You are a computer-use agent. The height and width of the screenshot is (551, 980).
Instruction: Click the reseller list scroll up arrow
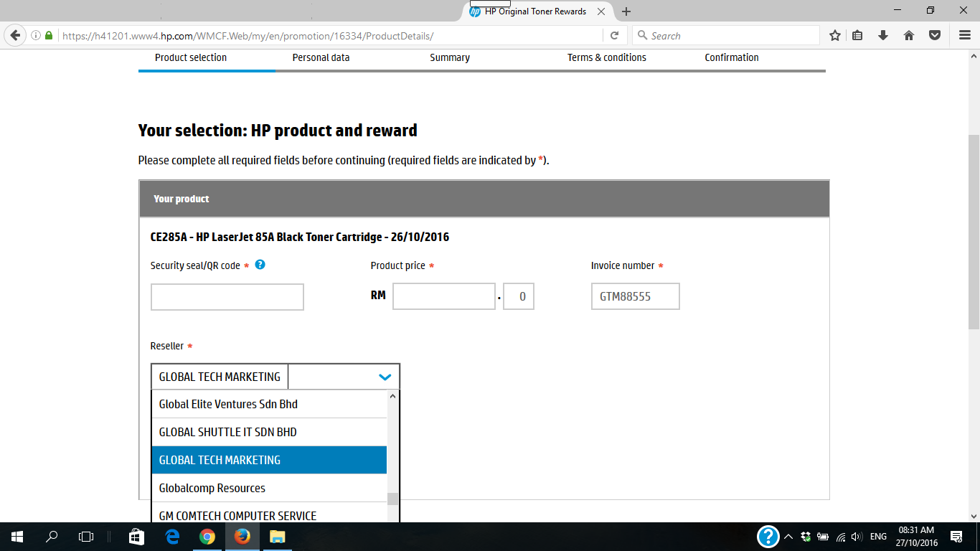pos(392,395)
